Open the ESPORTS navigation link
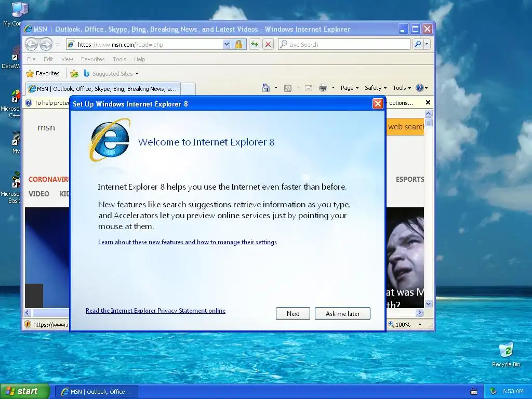Viewport: 532px width, 399px height. pos(410,179)
